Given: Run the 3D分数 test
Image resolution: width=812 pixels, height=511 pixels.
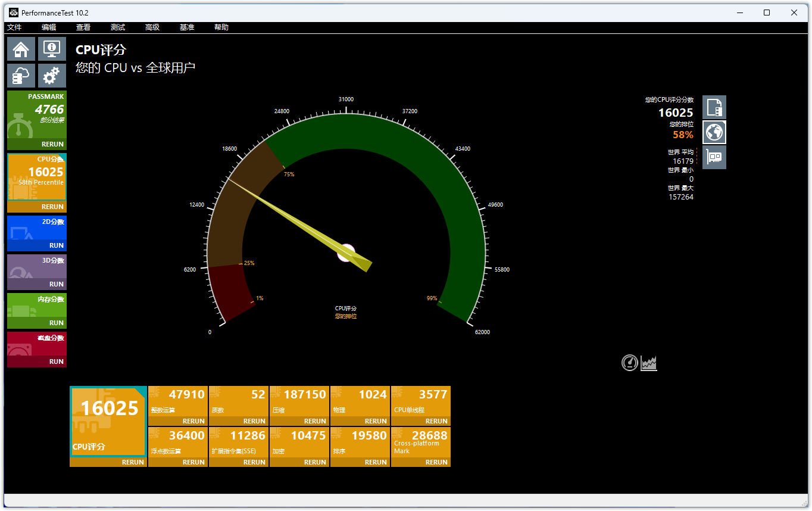Looking at the screenshot, I should coord(56,284).
